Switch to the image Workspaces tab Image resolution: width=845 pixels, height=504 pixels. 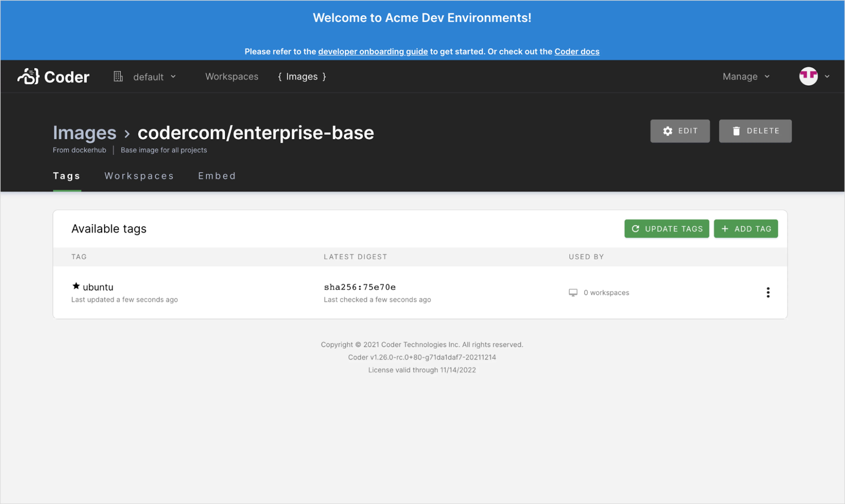tap(139, 176)
